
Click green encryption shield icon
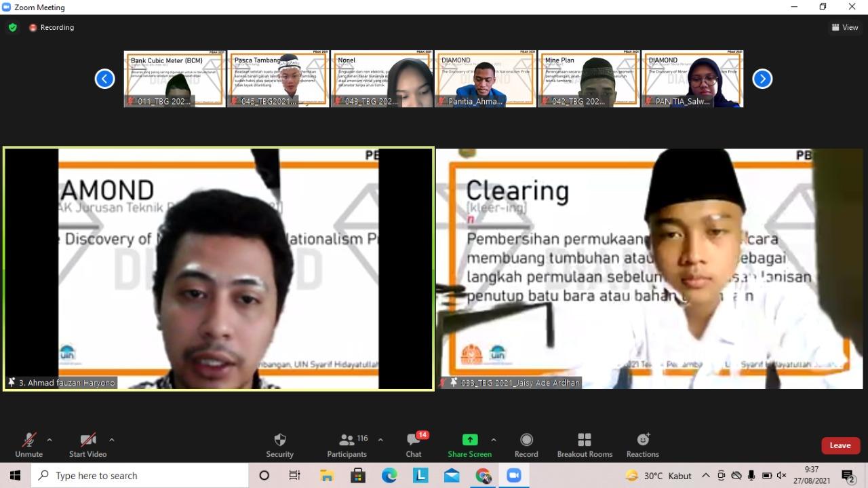tap(12, 27)
